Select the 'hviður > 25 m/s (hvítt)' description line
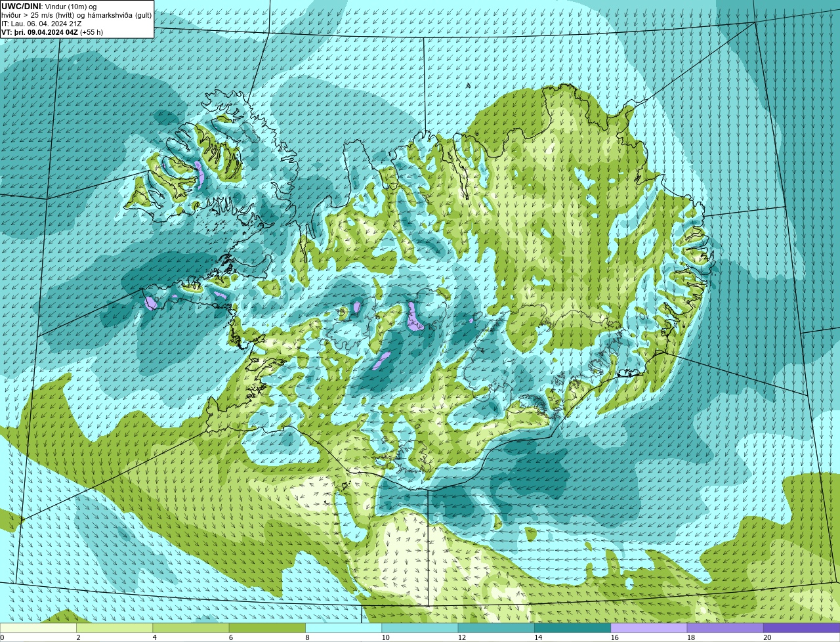The width and height of the screenshot is (840, 642). click(x=76, y=15)
